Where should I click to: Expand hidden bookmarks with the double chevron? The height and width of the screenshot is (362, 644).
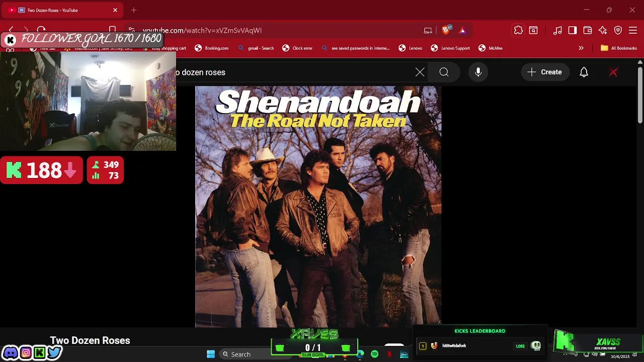tap(581, 48)
